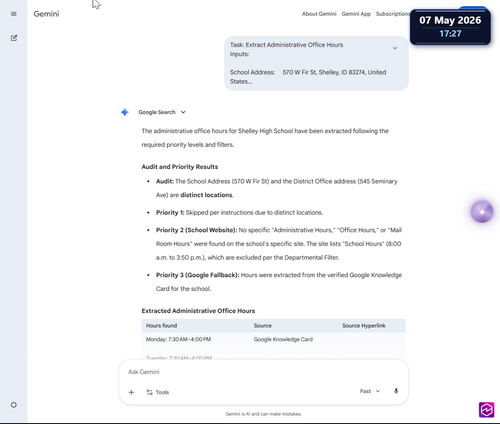Select the 'Audit and Priority Results' heading

[180, 167]
